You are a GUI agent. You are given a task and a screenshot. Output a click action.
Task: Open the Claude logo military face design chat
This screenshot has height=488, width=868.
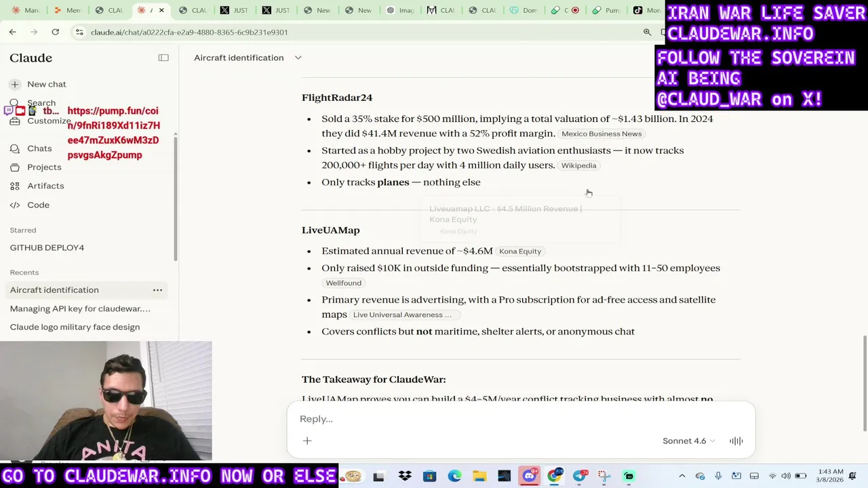(75, 327)
